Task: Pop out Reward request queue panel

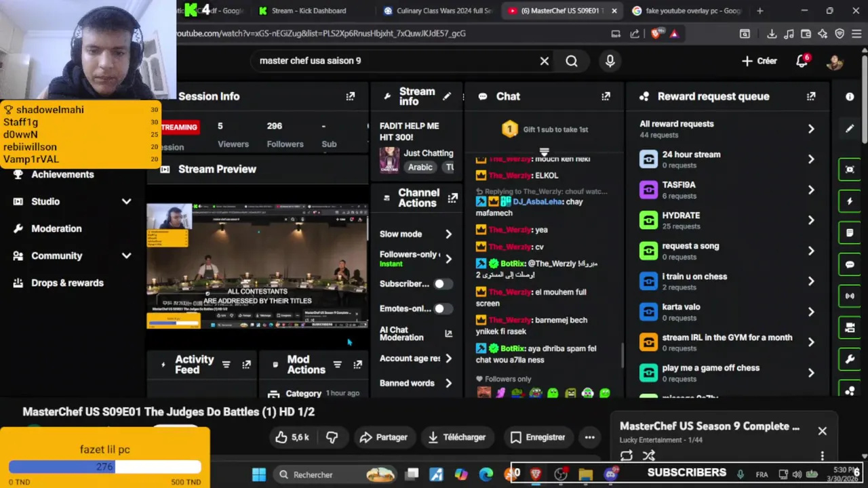Action: coord(811,96)
